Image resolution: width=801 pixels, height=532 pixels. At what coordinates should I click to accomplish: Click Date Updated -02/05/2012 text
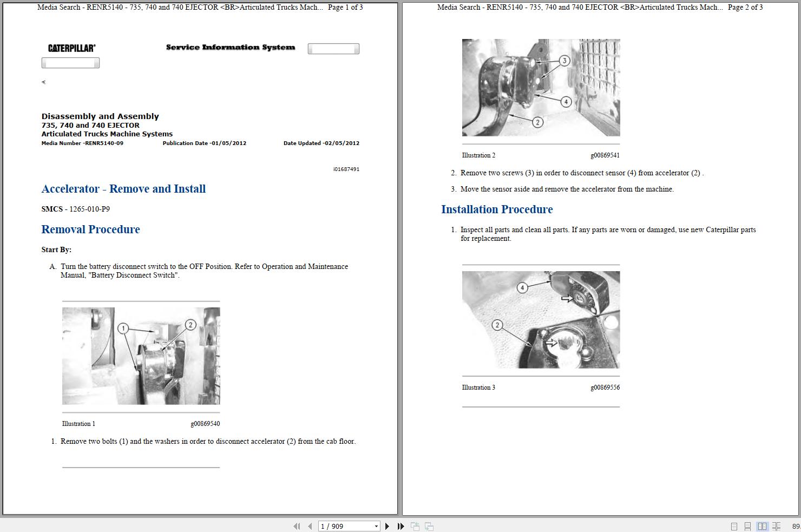(x=321, y=143)
